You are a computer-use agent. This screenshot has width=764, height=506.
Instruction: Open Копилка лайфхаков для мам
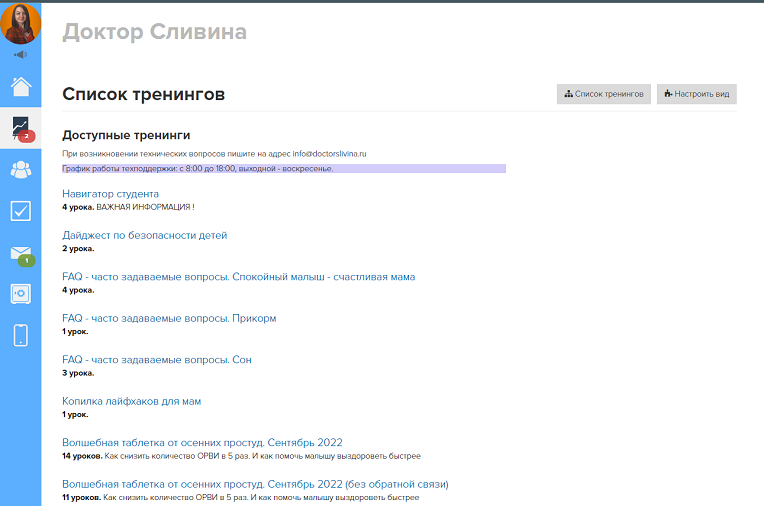click(131, 401)
